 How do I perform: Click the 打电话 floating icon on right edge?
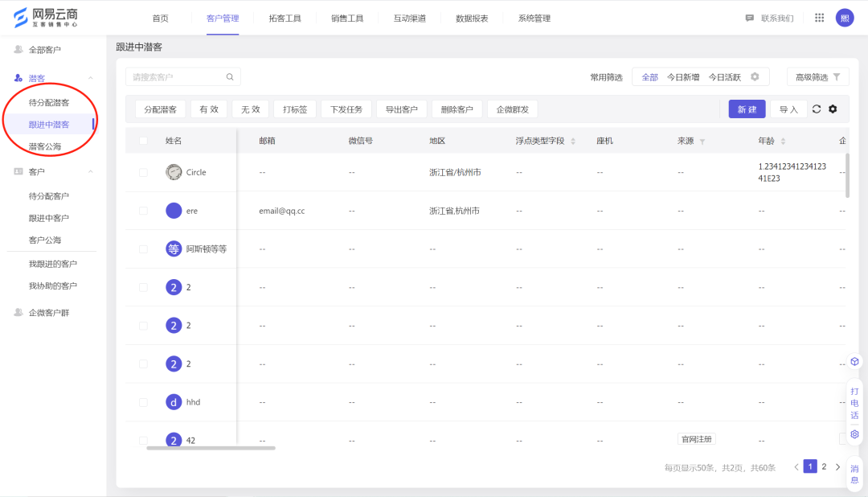pyautogui.click(x=854, y=402)
